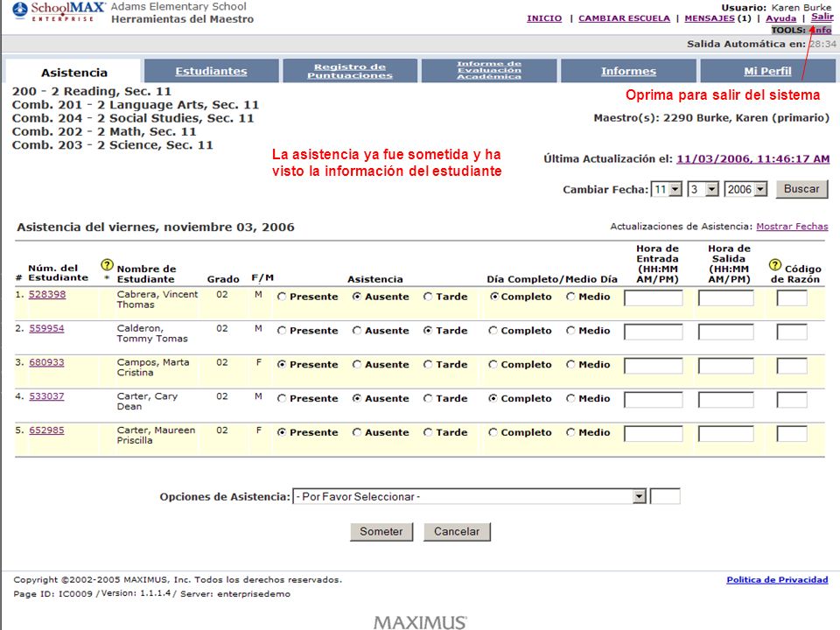Select Tarde for Carter, Cary Dean
Screen dimensions: 840x630
pyautogui.click(x=428, y=398)
